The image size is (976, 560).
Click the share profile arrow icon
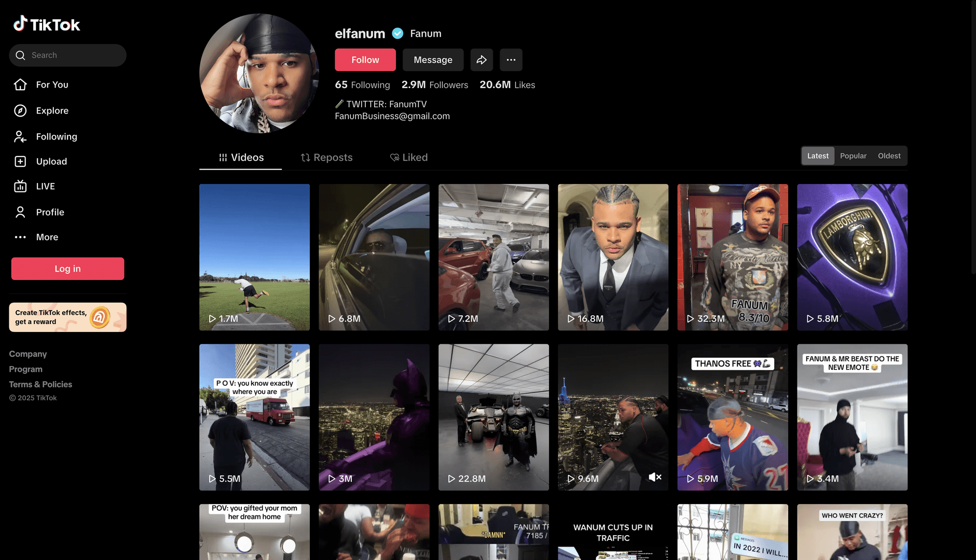coord(482,60)
